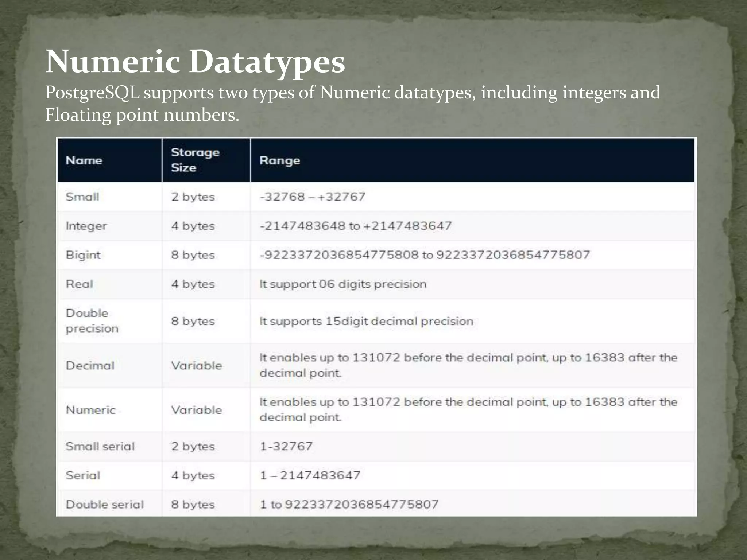Click '8 bytes' in the Bigint row
The image size is (747, 560).
tap(193, 255)
